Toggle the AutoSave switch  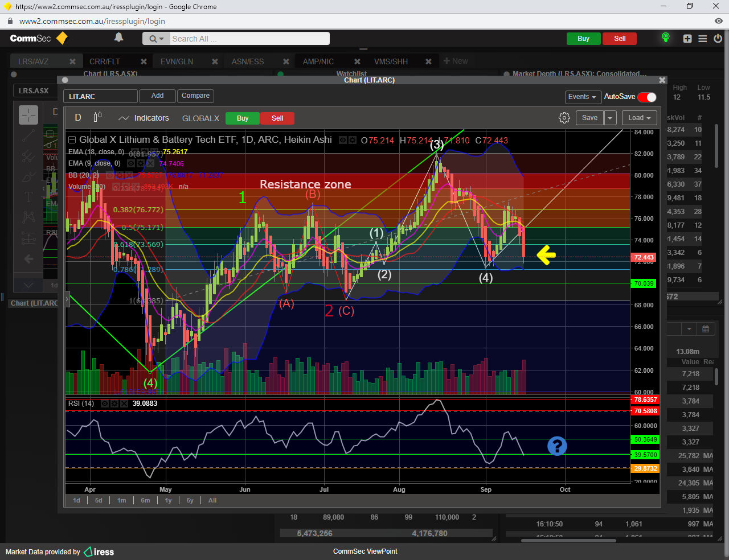[647, 97]
